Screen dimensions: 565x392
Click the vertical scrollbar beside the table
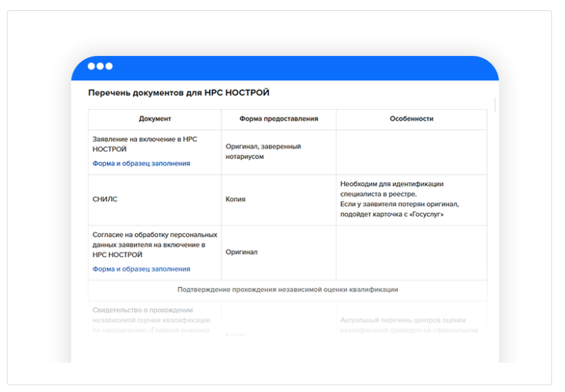coord(495,105)
